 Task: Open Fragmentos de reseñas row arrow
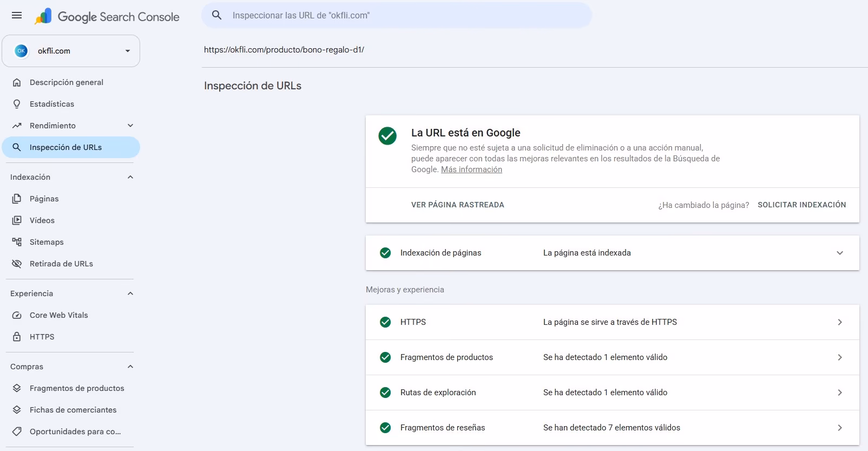pyautogui.click(x=840, y=428)
